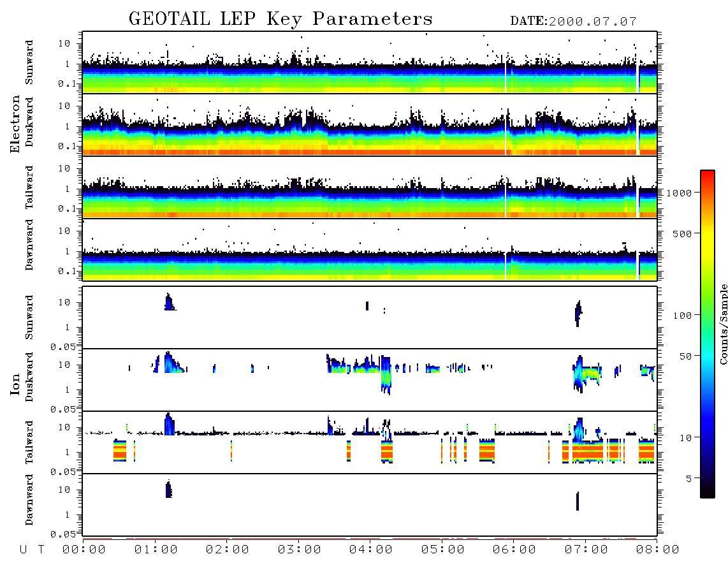Image resolution: width=728 pixels, height=561 pixels.
Task: Select the vertical 'Ion' group label
Action: click(x=15, y=384)
